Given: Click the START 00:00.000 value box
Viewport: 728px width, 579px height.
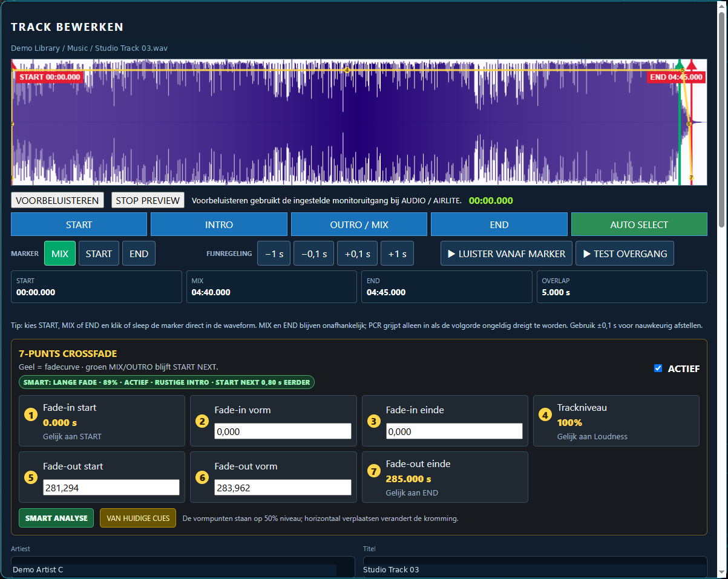Looking at the screenshot, I should point(96,287).
